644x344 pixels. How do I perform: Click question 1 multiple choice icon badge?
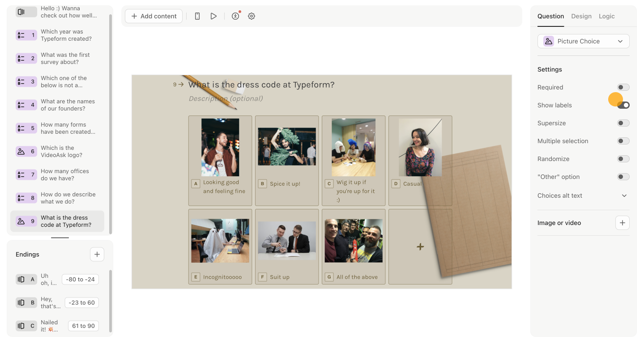coord(26,35)
